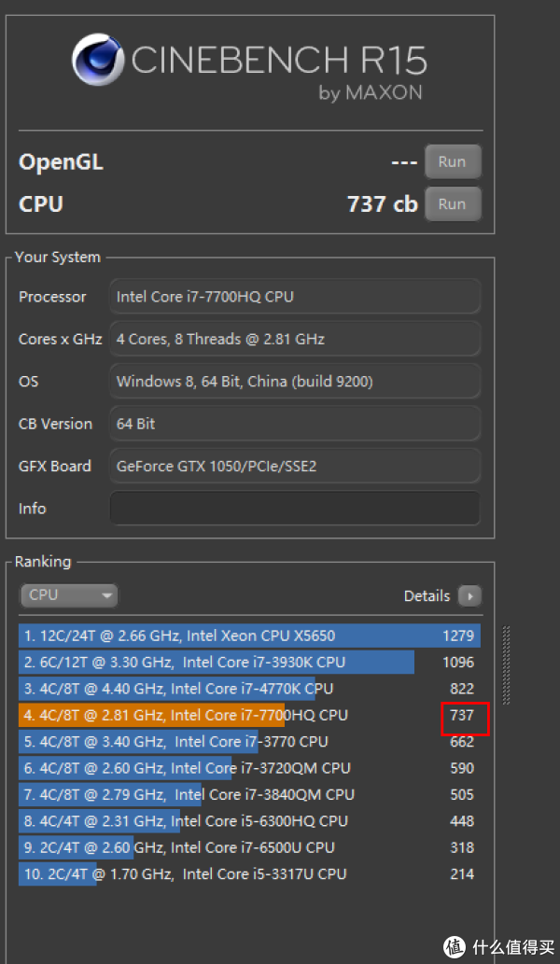This screenshot has height=964, width=560.
Task: Select the GFX Board GeForce GTX 1050 field
Action: point(295,466)
